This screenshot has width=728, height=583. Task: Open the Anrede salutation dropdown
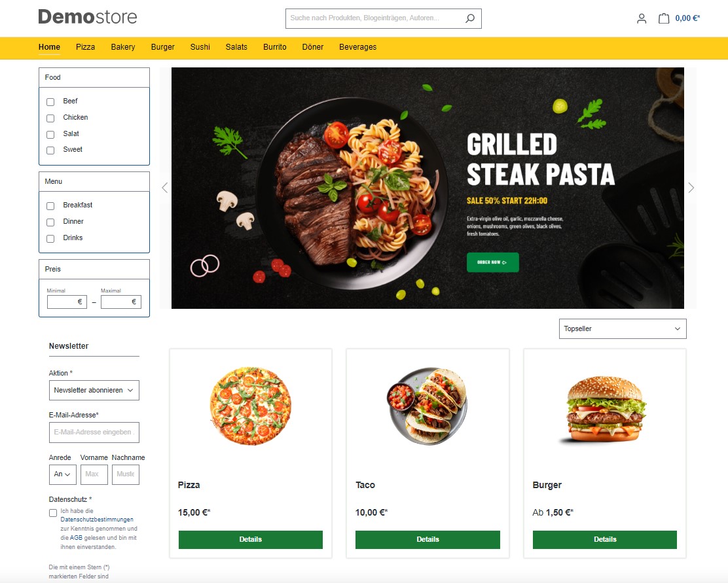point(63,474)
